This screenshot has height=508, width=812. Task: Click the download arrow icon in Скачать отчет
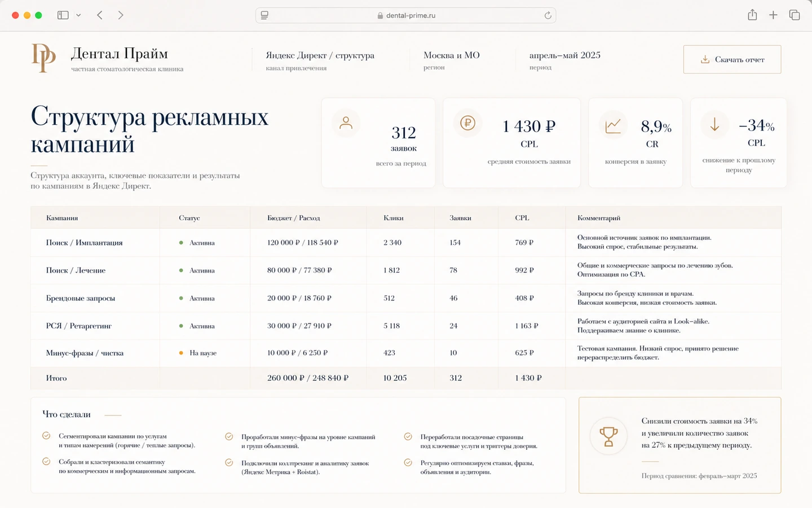[705, 59]
